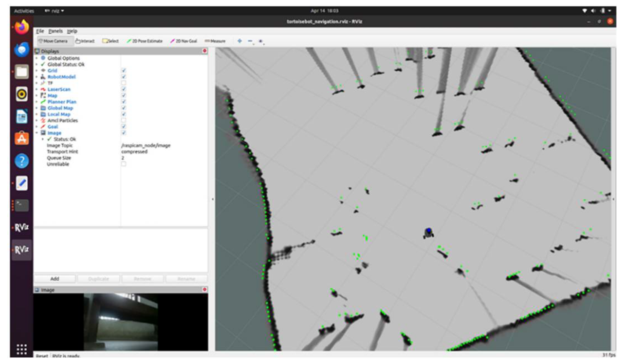Open the Select tool in the toolbar
Viewport: 623px width, 364px height.
[x=110, y=41]
